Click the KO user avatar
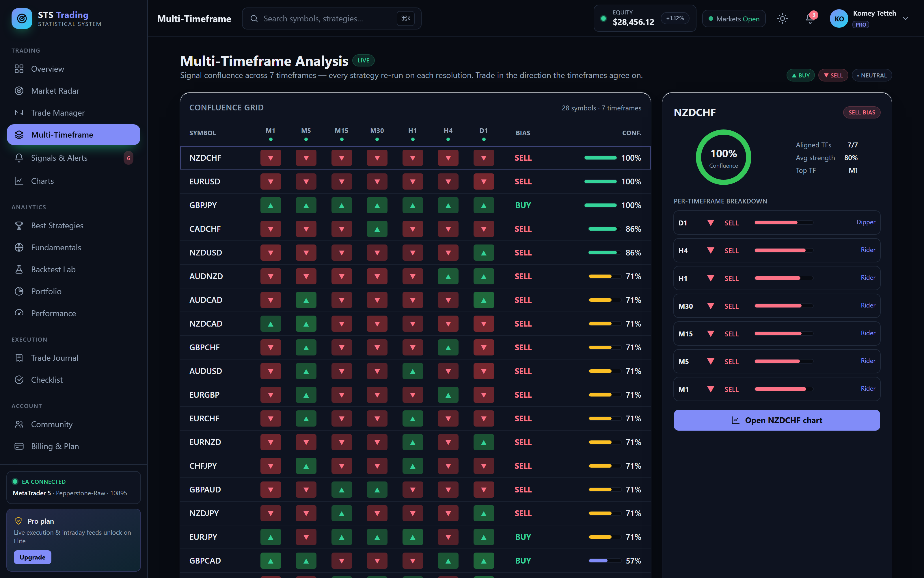Viewport: 924px width, 578px height. 839,19
